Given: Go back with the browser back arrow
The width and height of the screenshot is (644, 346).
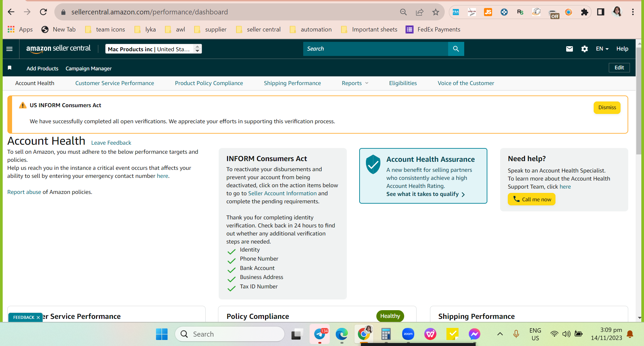Looking at the screenshot, I should [11, 12].
